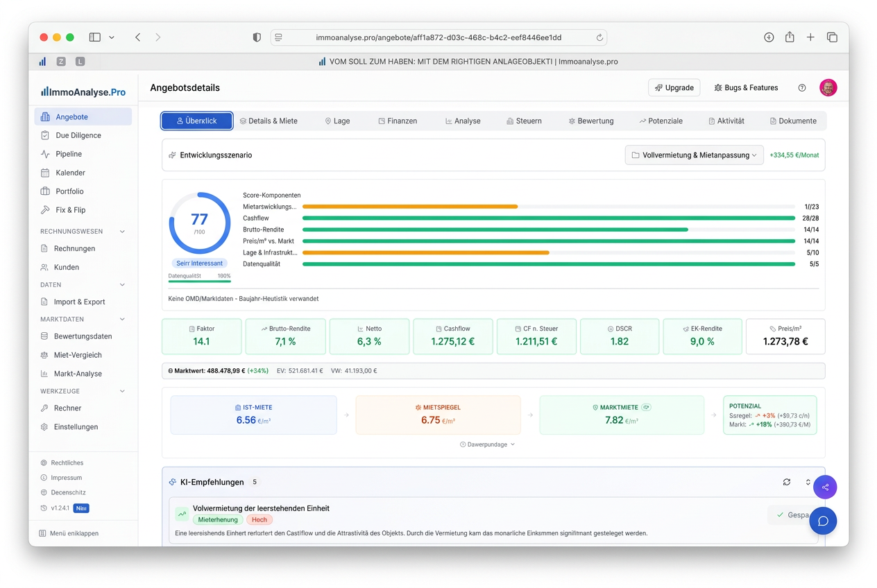Screen dimensions: 877x588
Task: Open the Bugs & Features button
Action: 746,88
